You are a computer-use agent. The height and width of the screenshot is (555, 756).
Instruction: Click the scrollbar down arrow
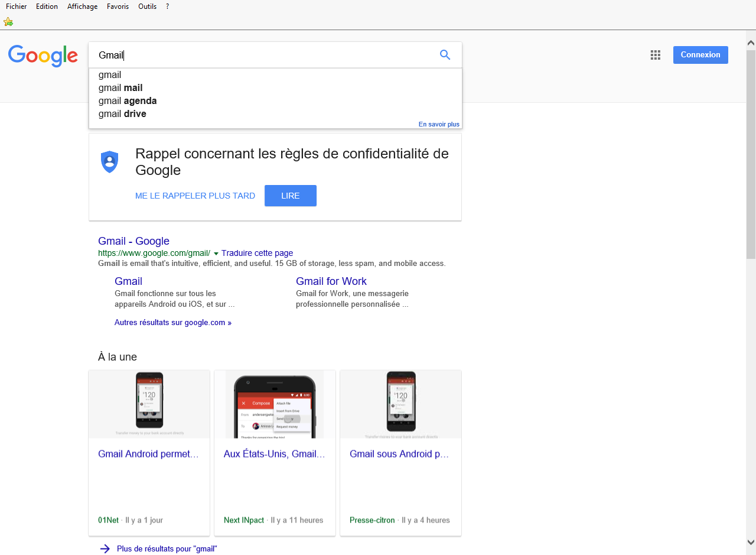point(751,542)
